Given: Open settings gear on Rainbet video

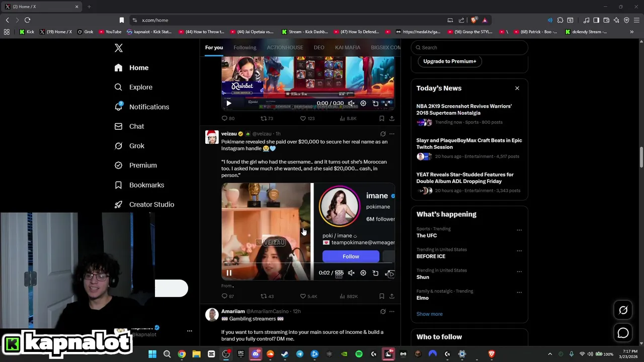Looking at the screenshot, I should point(363,103).
